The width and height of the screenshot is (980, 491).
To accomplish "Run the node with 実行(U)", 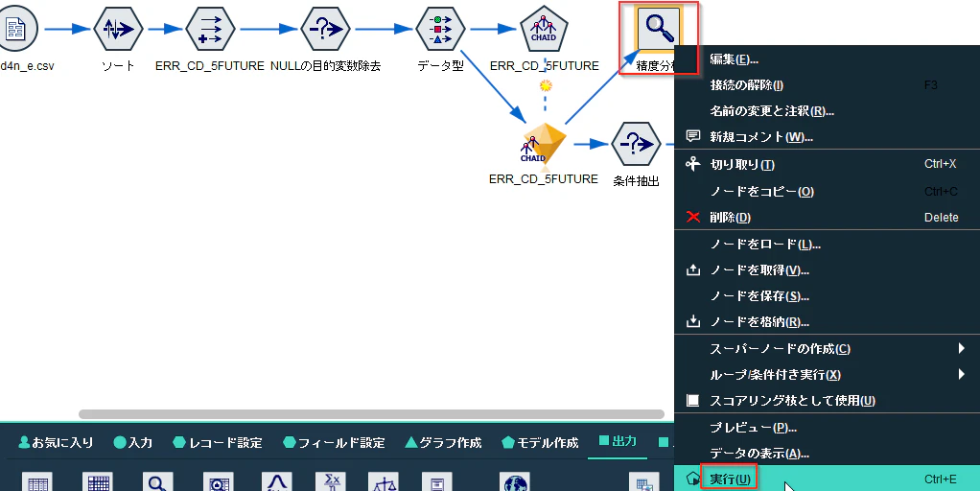I will pyautogui.click(x=827, y=479).
